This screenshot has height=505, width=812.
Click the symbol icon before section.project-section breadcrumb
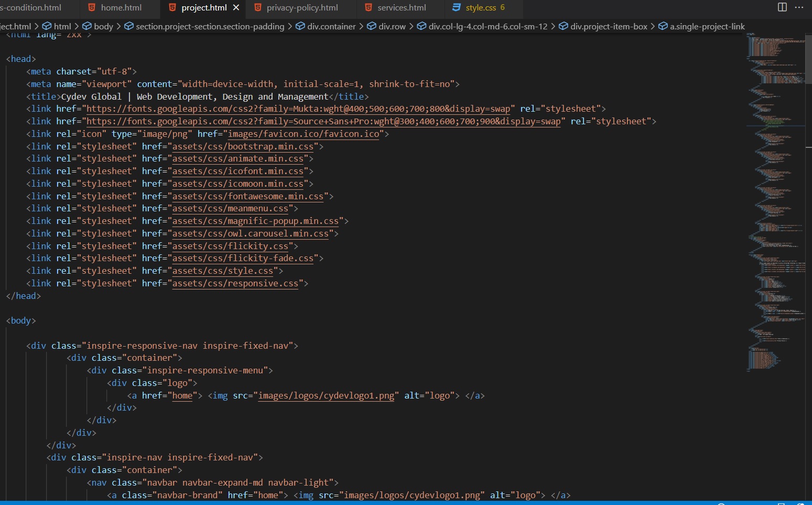(x=129, y=26)
